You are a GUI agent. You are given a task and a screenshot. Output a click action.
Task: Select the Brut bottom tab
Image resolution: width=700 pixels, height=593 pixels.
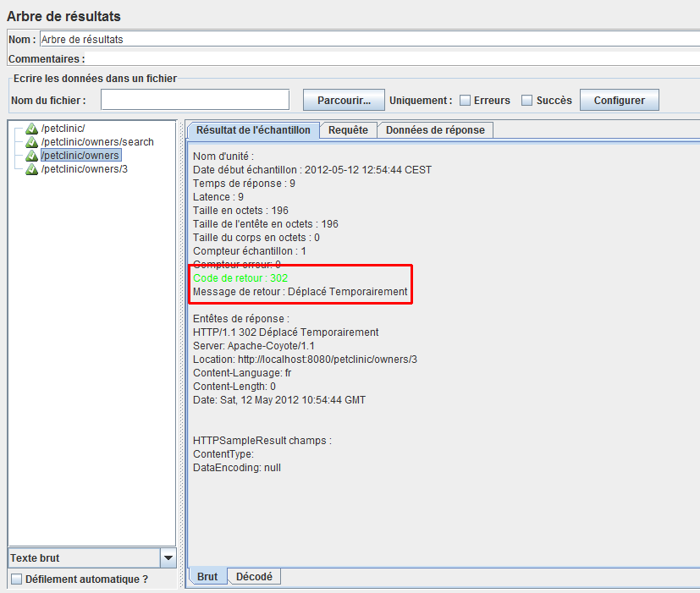tap(207, 577)
